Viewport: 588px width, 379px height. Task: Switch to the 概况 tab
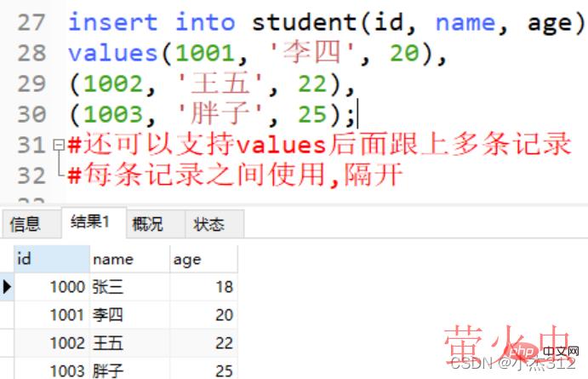tap(156, 224)
